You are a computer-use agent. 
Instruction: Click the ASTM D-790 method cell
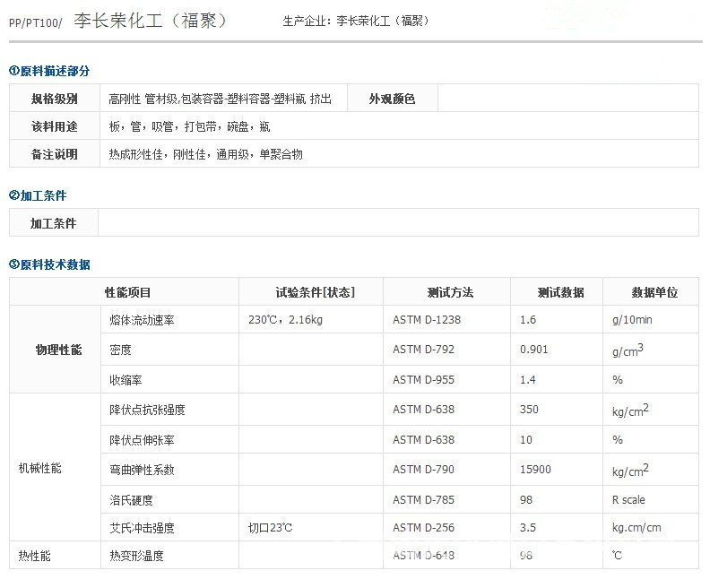pyautogui.click(x=447, y=470)
